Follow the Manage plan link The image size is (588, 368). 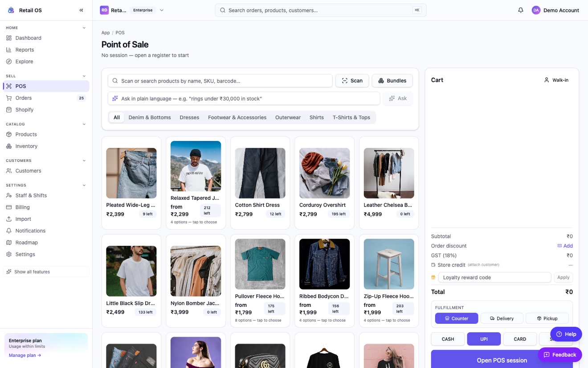[x=25, y=356]
